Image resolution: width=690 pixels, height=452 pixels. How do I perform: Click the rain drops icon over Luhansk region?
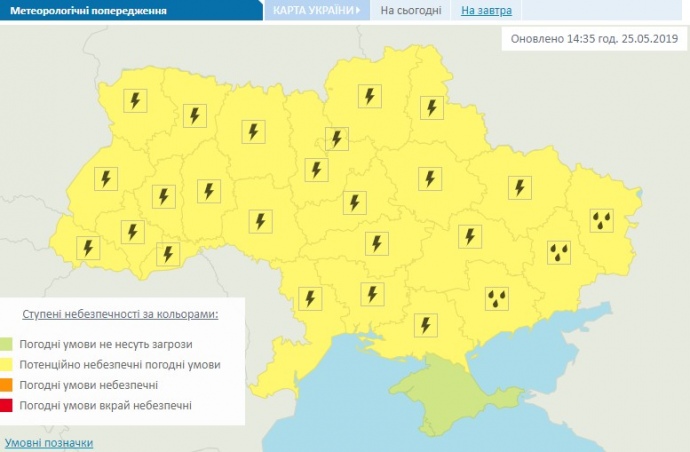pyautogui.click(x=601, y=219)
